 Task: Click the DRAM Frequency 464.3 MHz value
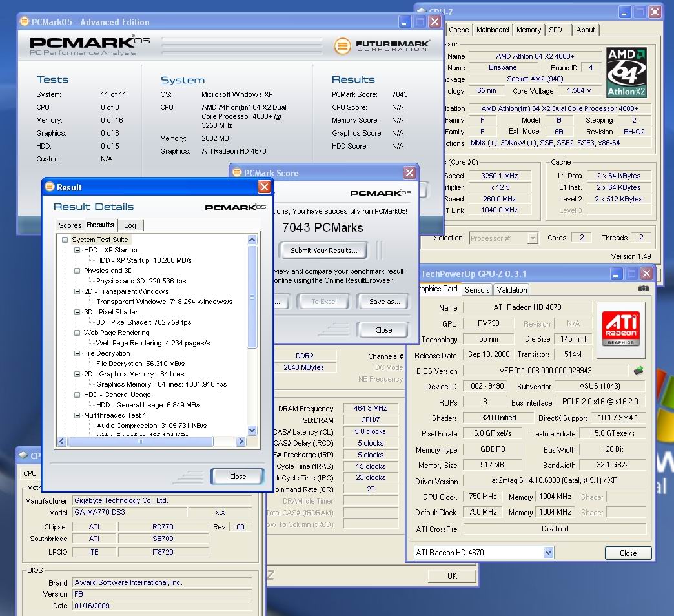[370, 408]
